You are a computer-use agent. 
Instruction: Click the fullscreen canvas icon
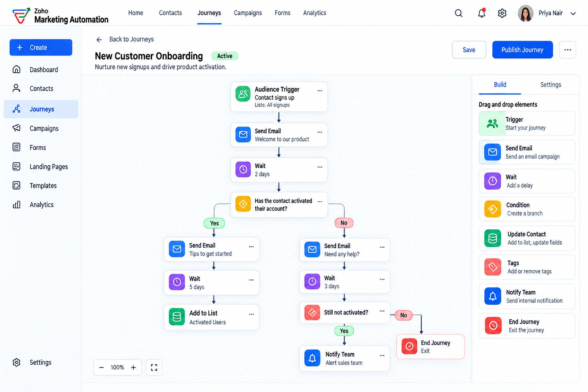[x=154, y=367]
